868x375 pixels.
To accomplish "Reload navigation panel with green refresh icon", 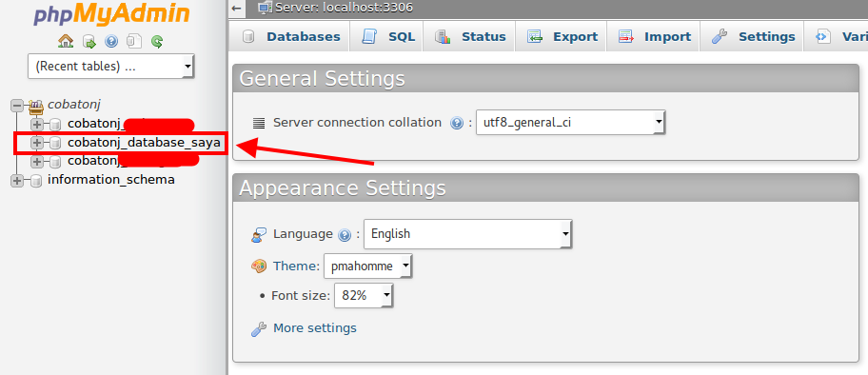I will [157, 42].
